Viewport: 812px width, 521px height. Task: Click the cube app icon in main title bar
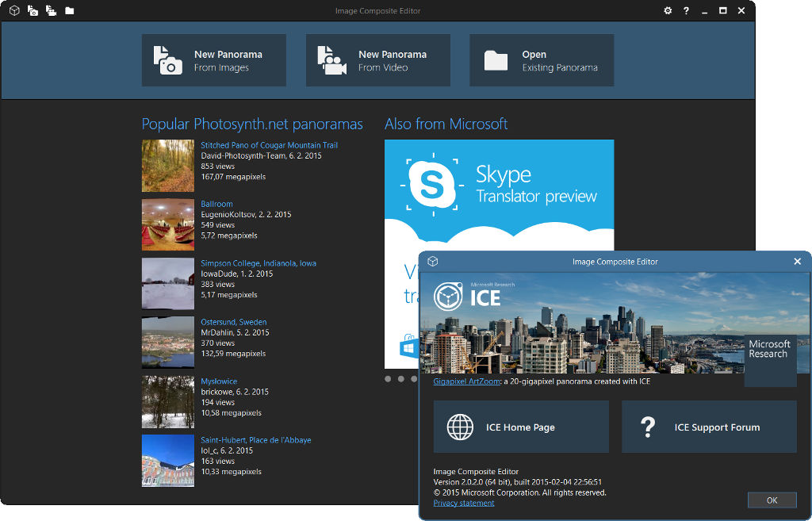pyautogui.click(x=14, y=10)
